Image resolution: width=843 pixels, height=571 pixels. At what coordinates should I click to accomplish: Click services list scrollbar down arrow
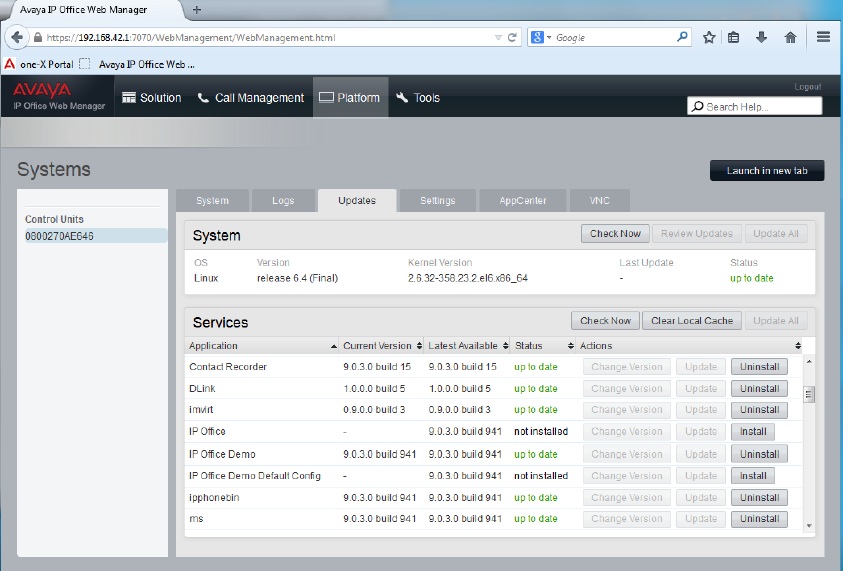[x=809, y=526]
